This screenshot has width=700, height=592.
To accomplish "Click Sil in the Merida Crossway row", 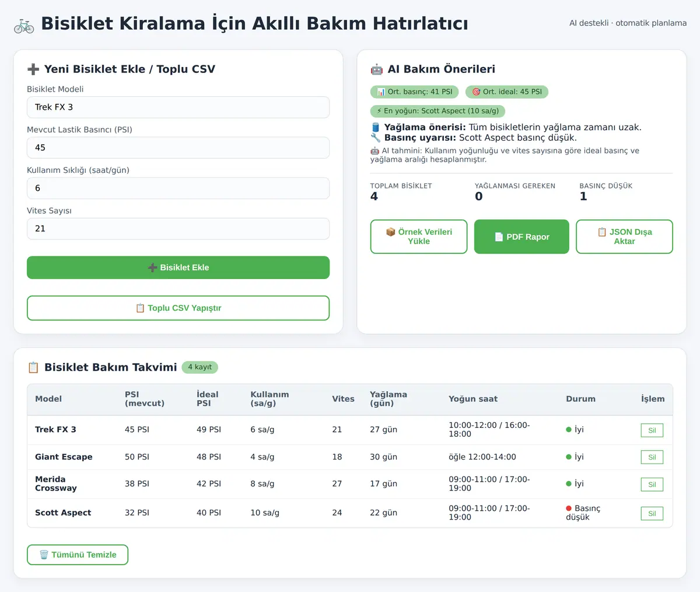I will (652, 484).
